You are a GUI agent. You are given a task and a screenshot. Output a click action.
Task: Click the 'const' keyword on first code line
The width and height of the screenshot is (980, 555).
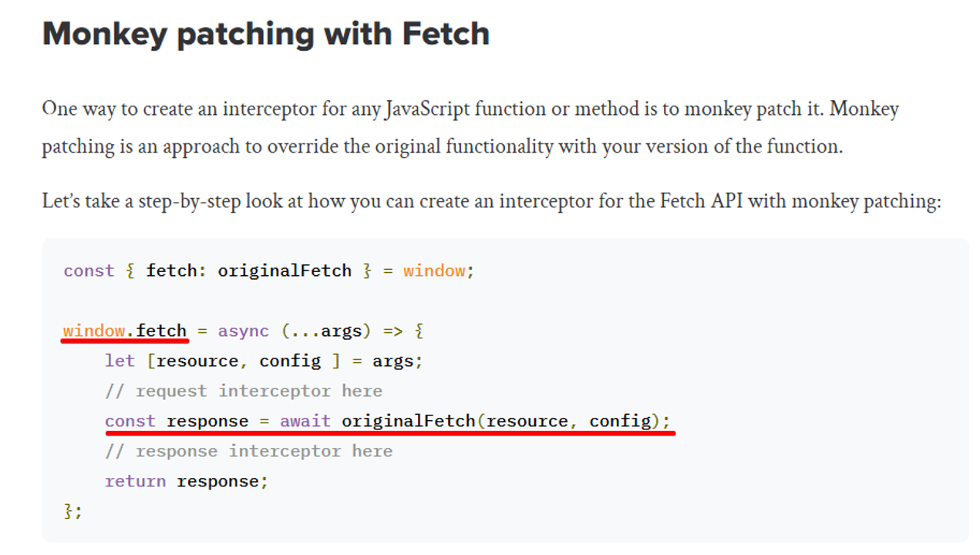tap(89, 271)
